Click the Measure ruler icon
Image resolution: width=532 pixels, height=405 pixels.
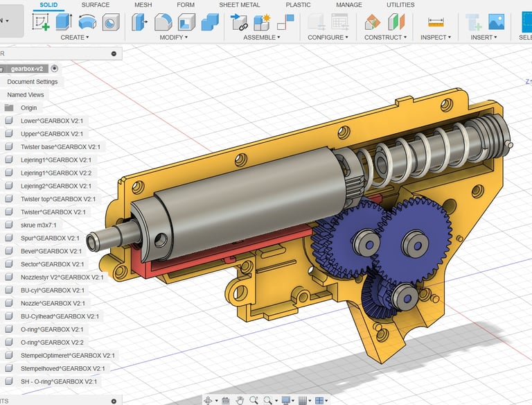pos(436,22)
